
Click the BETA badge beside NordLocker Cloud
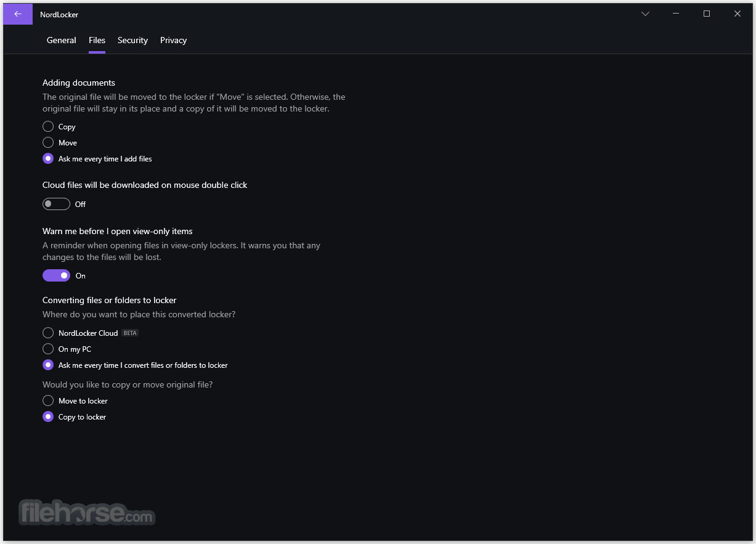pos(130,333)
